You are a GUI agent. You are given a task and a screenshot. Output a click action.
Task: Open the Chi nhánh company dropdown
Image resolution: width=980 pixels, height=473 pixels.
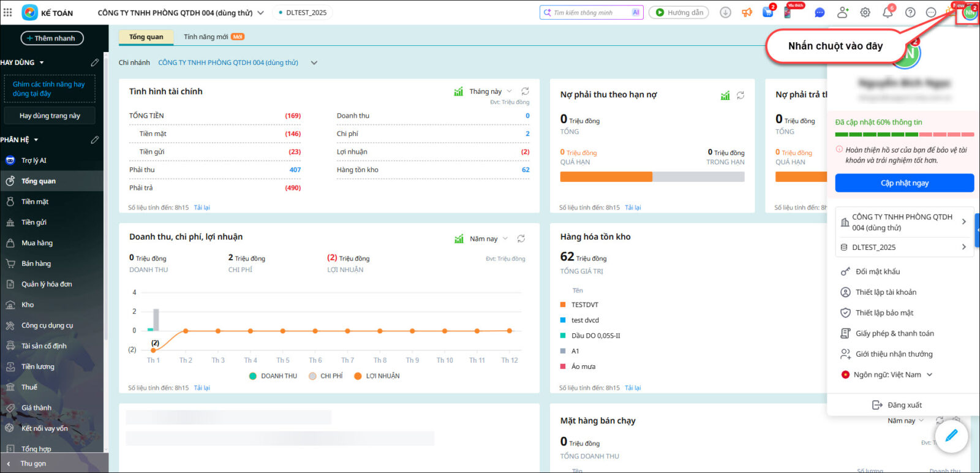(x=314, y=62)
